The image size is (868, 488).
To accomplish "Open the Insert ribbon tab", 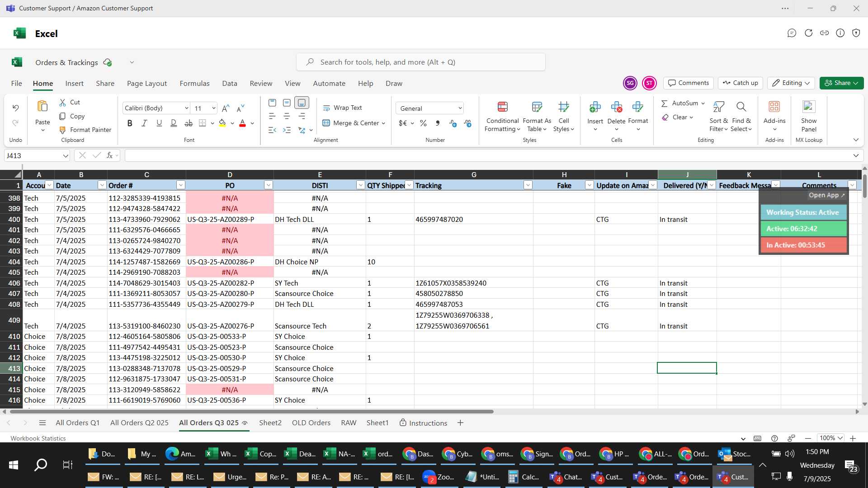I will 74,83.
